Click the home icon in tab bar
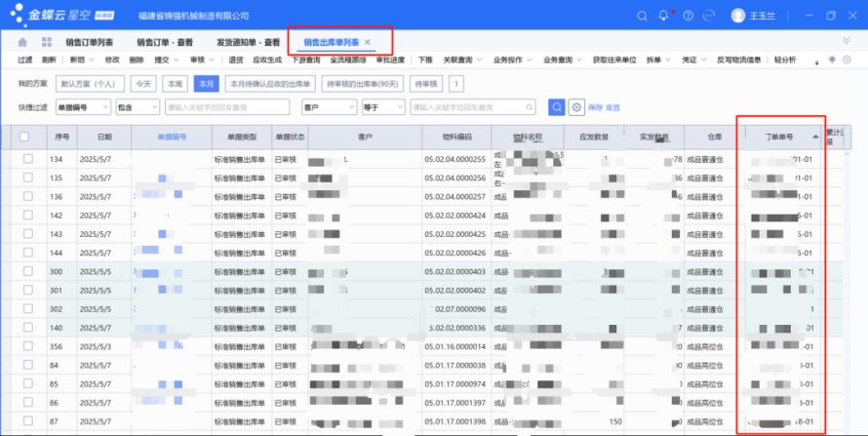The width and height of the screenshot is (868, 436). tap(22, 43)
